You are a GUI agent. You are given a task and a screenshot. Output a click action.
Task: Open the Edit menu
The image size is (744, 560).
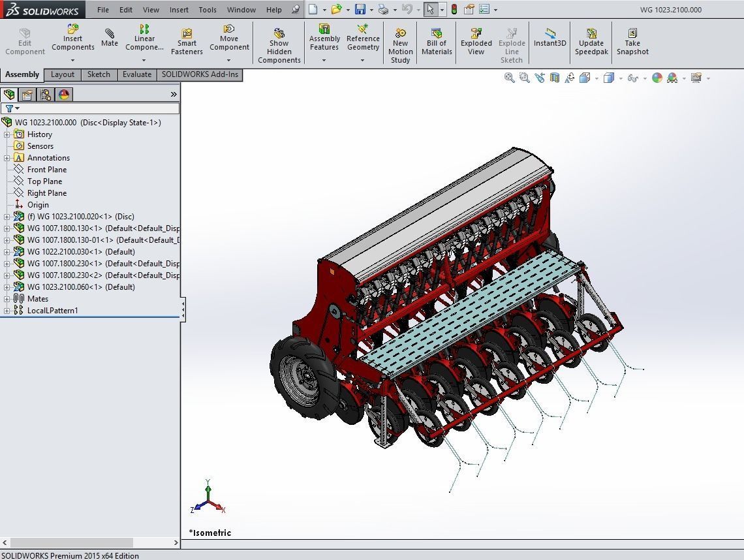point(126,10)
